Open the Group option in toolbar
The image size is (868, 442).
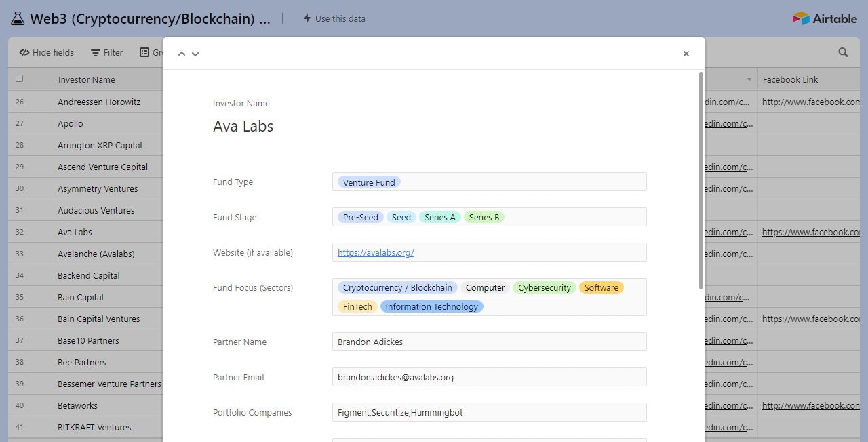coord(151,52)
